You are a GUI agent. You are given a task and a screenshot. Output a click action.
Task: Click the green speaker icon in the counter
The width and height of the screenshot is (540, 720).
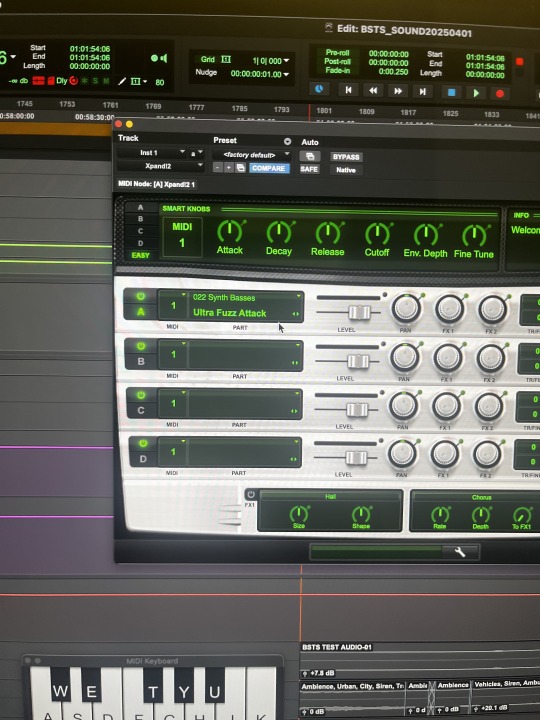pyautogui.click(x=164, y=58)
